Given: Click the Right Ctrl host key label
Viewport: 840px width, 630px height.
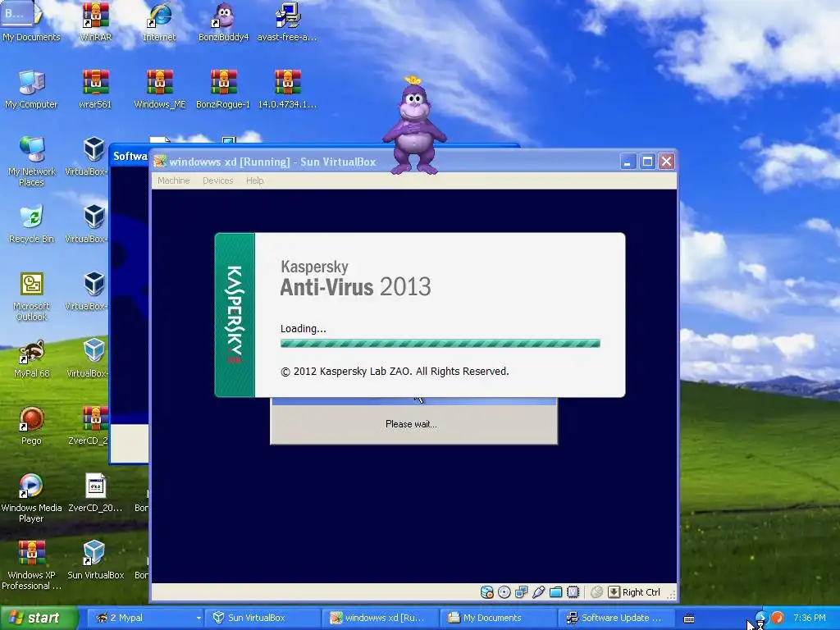Looking at the screenshot, I should (x=641, y=592).
